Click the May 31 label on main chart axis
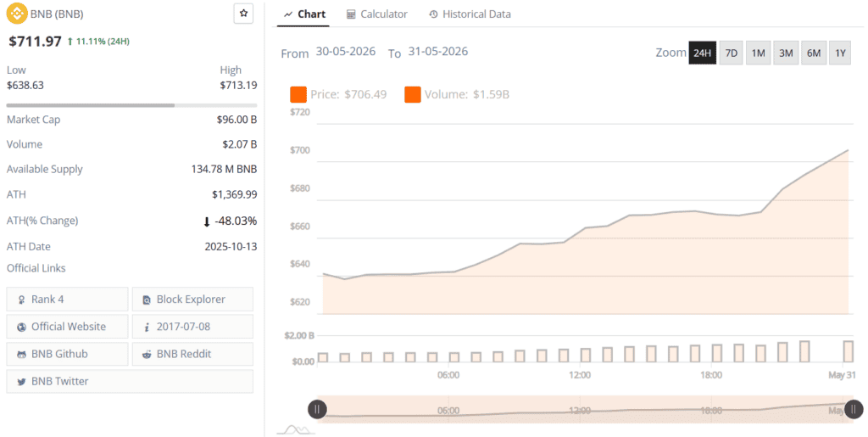 (x=842, y=376)
